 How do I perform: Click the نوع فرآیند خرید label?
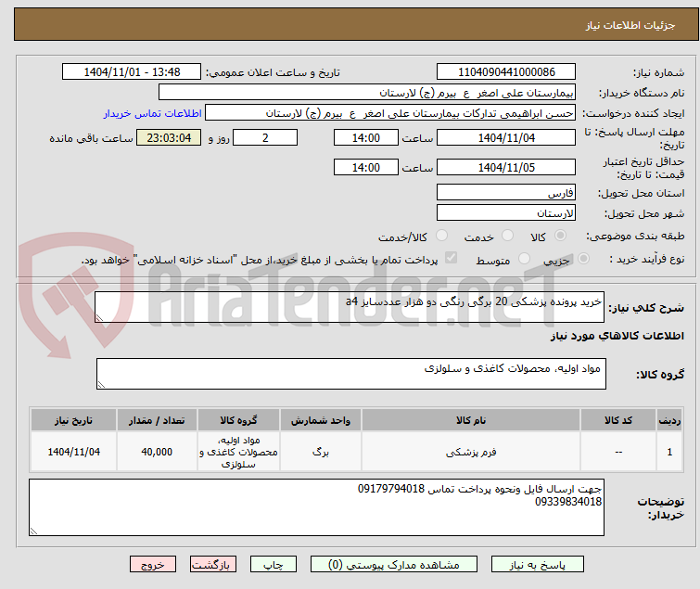[647, 259]
